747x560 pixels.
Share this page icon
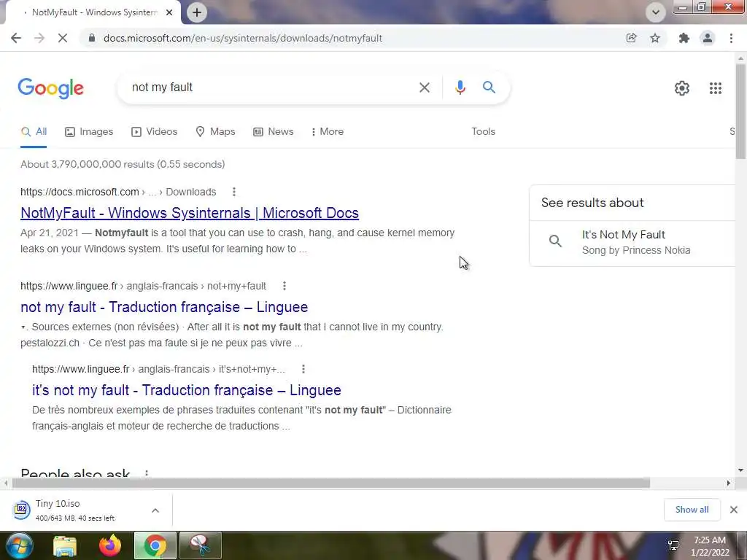(x=631, y=38)
